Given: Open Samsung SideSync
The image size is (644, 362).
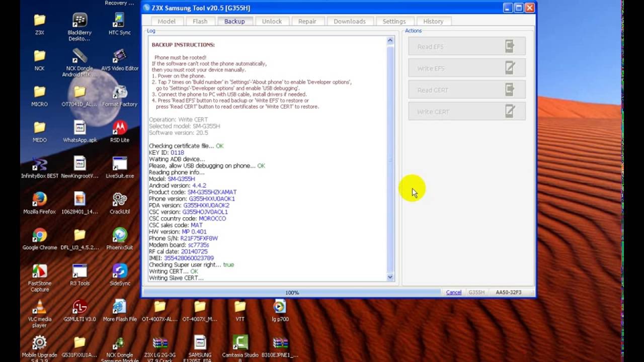Looking at the screenshot, I should click(120, 275).
